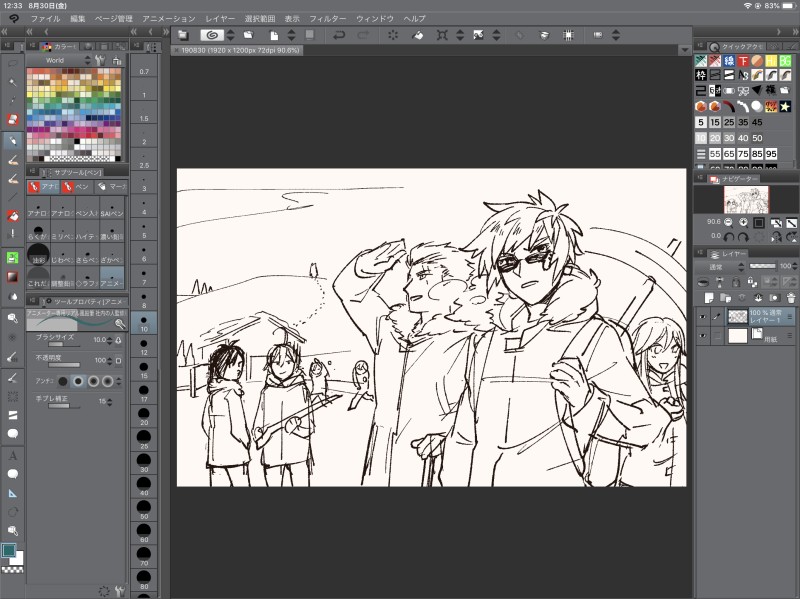Click color set wrench settings icon

tap(100, 60)
